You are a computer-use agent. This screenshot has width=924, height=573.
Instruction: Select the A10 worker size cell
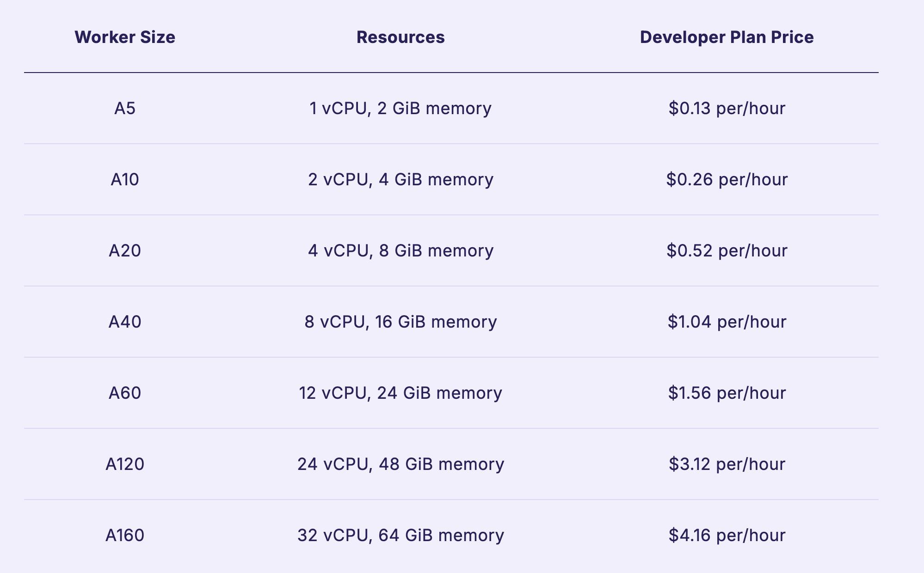[x=125, y=180]
